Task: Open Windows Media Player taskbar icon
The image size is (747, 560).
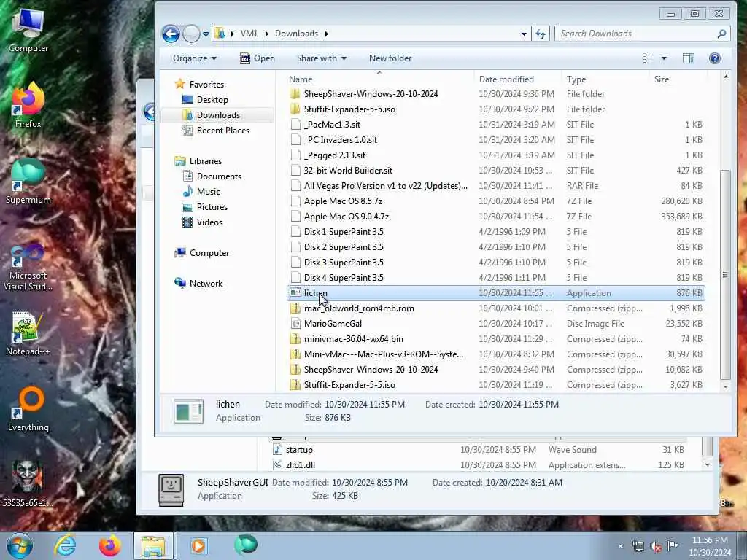Action: tap(198, 545)
